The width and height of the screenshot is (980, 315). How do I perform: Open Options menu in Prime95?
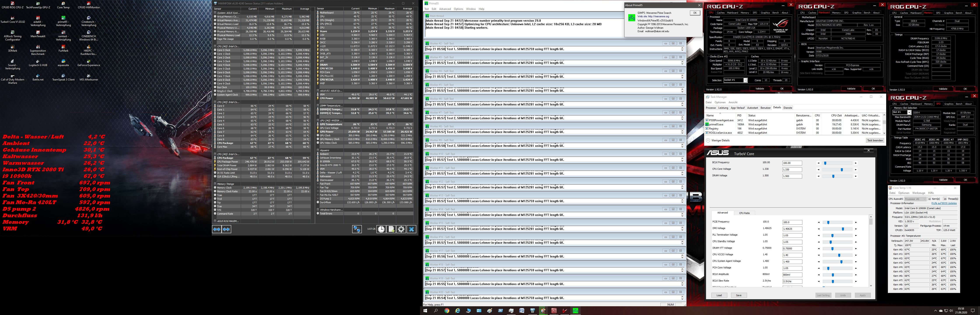(458, 9)
